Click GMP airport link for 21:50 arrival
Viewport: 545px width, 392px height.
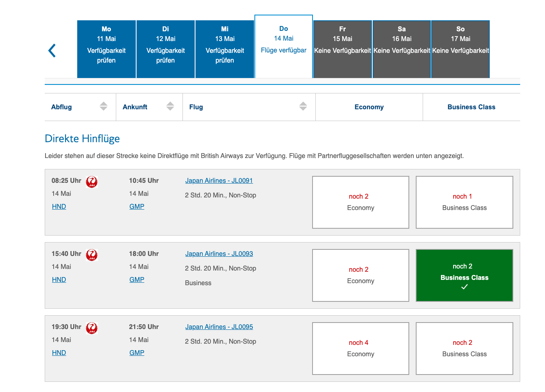pyautogui.click(x=137, y=353)
